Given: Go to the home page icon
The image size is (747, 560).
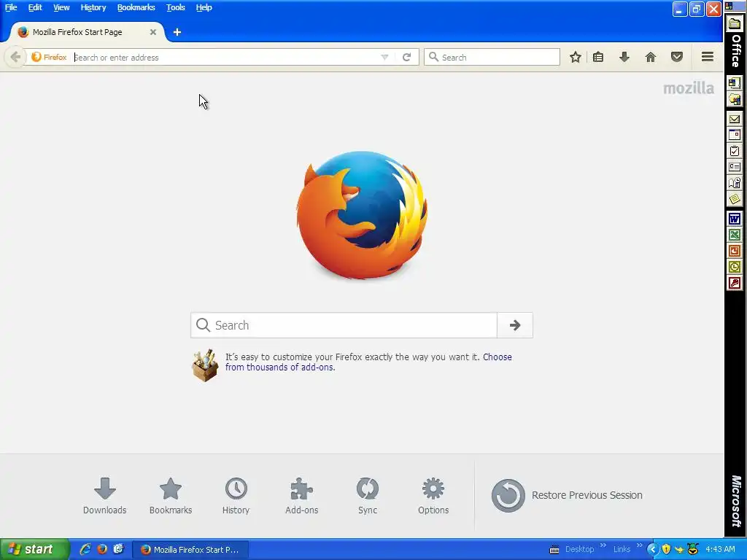Looking at the screenshot, I should point(650,57).
